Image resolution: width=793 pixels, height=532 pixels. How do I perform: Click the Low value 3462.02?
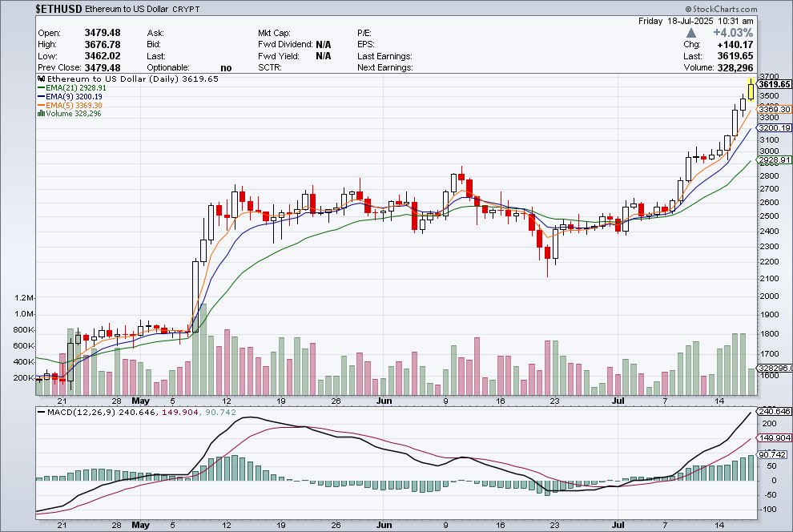pos(103,56)
